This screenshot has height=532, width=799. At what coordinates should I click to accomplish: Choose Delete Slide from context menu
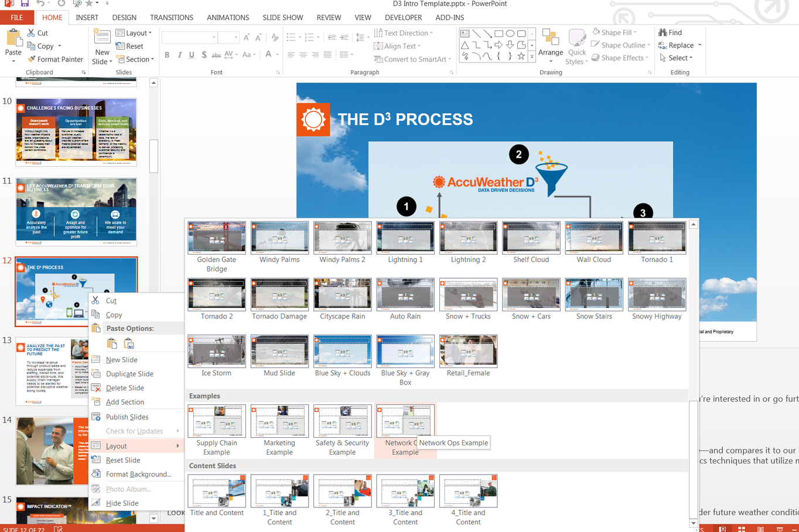pyautogui.click(x=136, y=388)
